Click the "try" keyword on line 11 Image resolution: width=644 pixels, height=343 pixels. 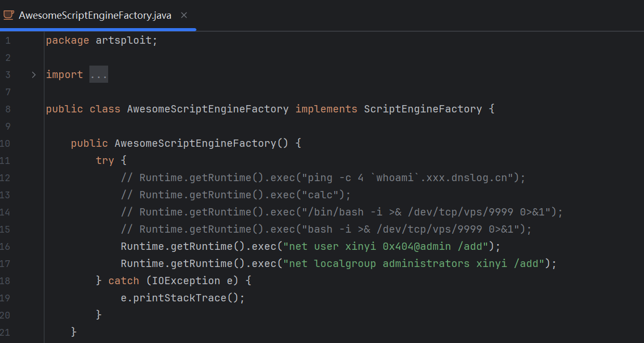tap(105, 161)
